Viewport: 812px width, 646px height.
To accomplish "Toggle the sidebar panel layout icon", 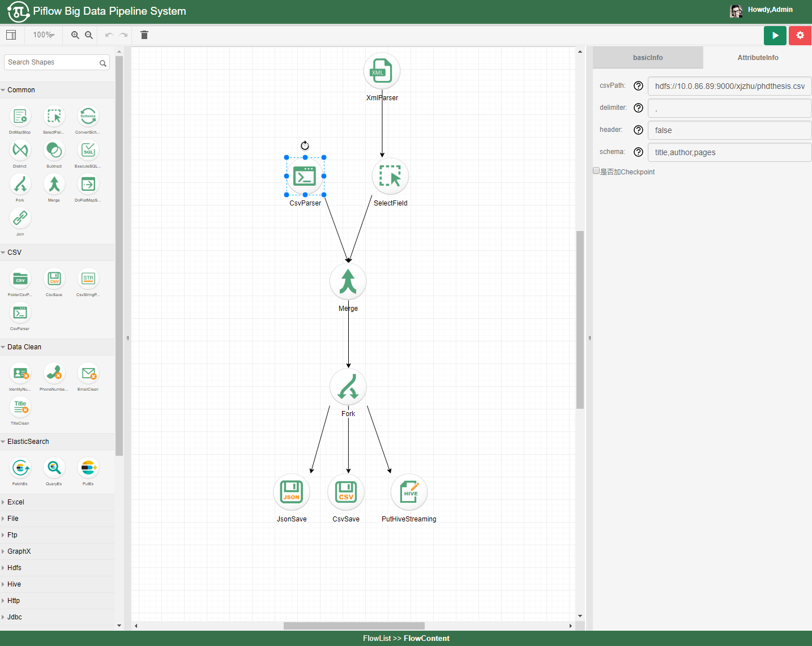I will (x=11, y=35).
